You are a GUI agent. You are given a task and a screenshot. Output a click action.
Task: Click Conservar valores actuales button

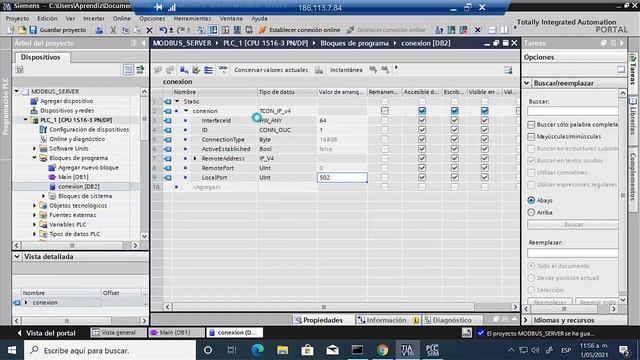pos(271,70)
